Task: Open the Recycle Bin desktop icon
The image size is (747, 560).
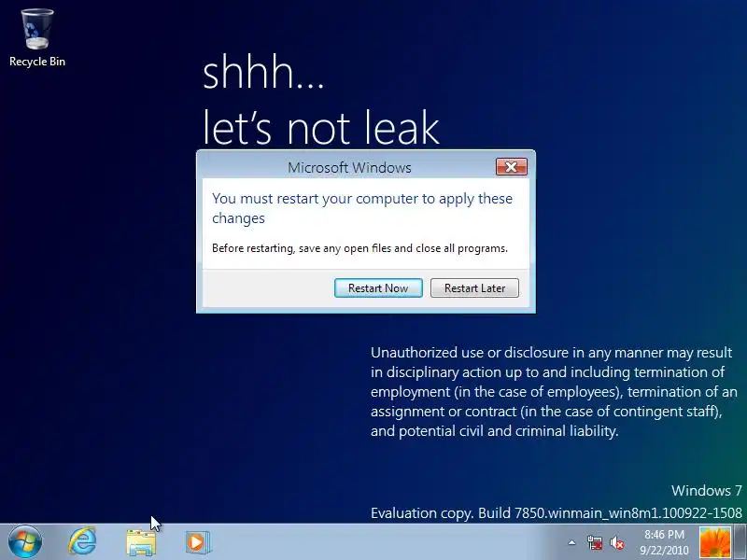Action: pos(37,38)
